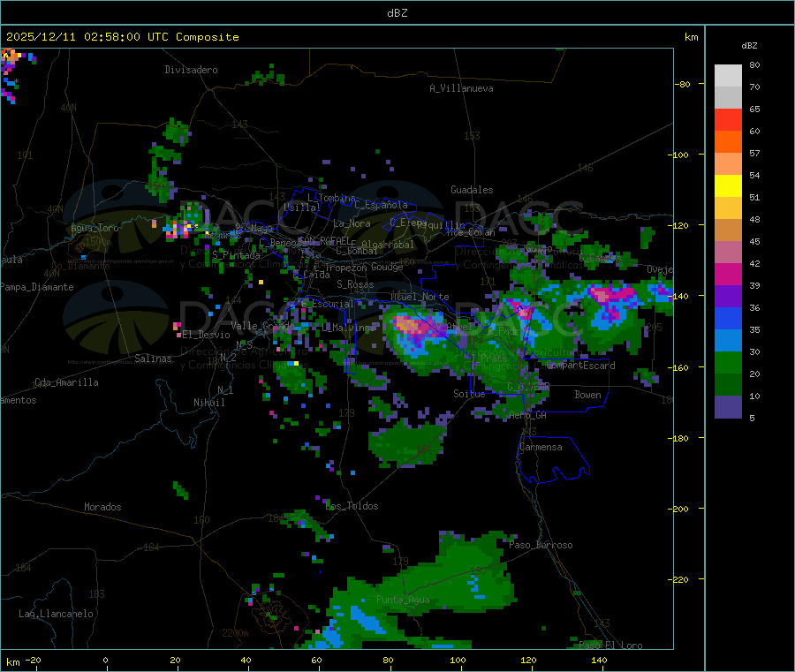This screenshot has height=672, width=795.
Task: Select the Nihuil place label
Action: coord(208,403)
